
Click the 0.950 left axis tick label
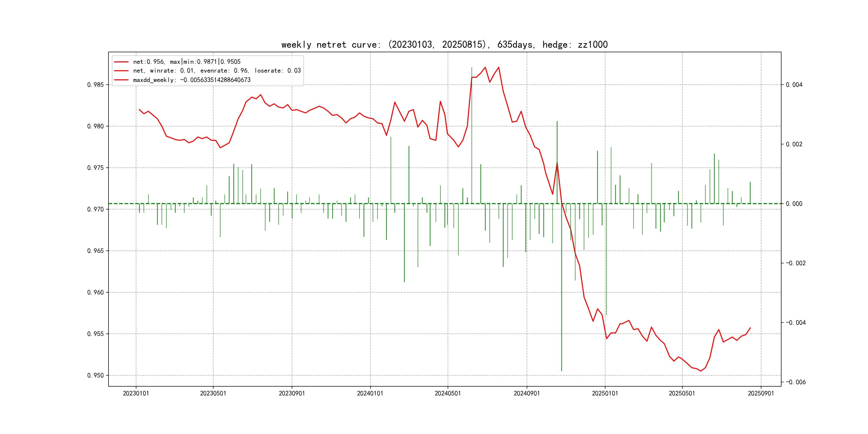point(95,376)
